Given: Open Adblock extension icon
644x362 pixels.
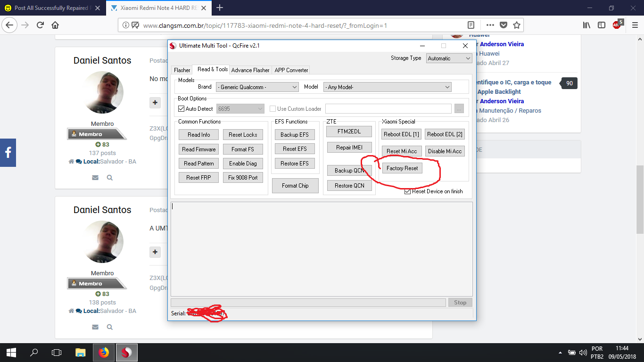Looking at the screenshot, I should click(x=617, y=25).
